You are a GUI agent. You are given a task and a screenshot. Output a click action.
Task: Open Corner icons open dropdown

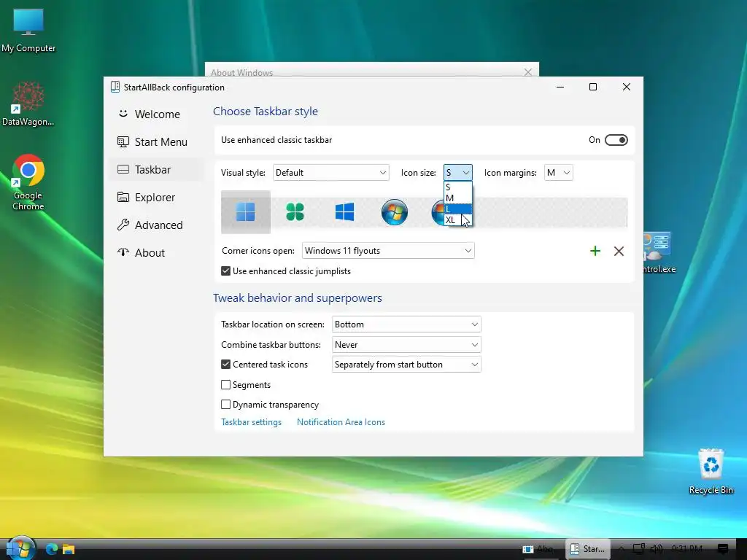click(x=388, y=251)
